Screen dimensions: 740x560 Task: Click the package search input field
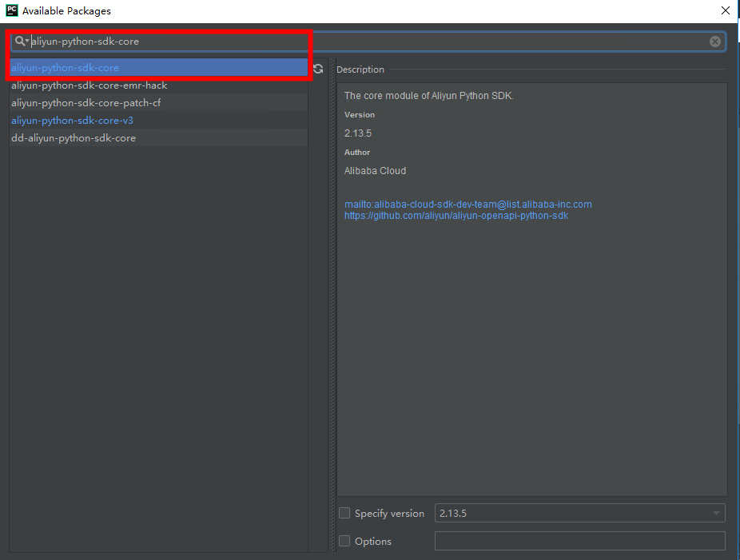point(368,42)
